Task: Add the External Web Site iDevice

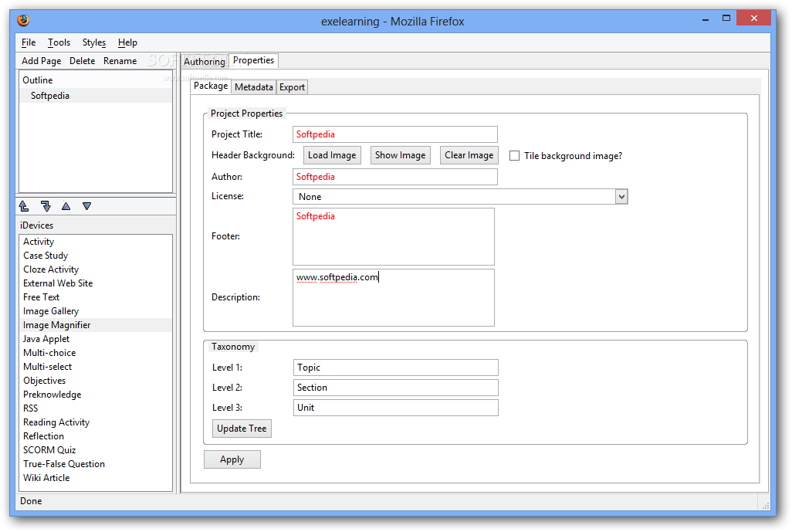Action: [96, 283]
